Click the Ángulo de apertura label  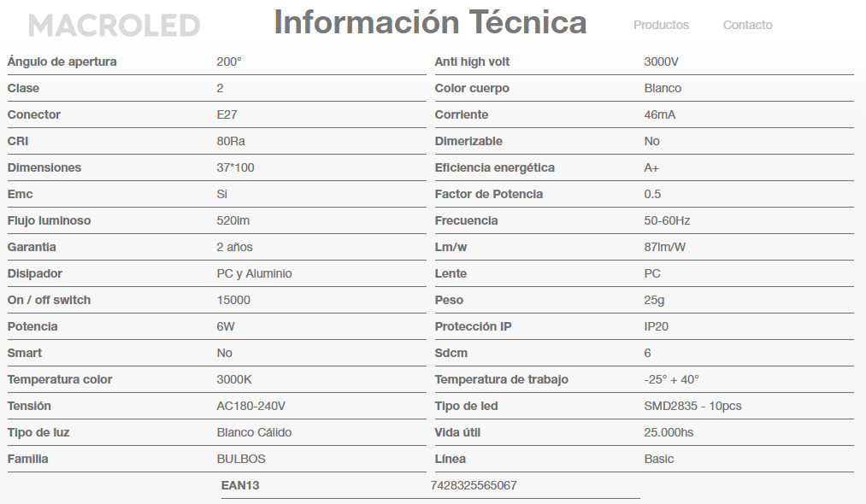pyautogui.click(x=62, y=62)
